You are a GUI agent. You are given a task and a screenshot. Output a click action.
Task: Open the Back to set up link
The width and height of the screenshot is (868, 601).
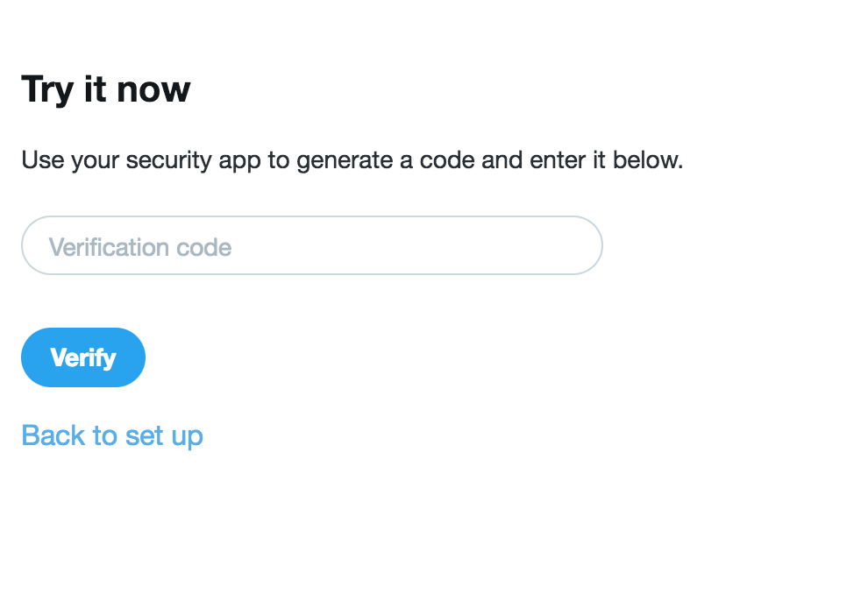click(112, 435)
